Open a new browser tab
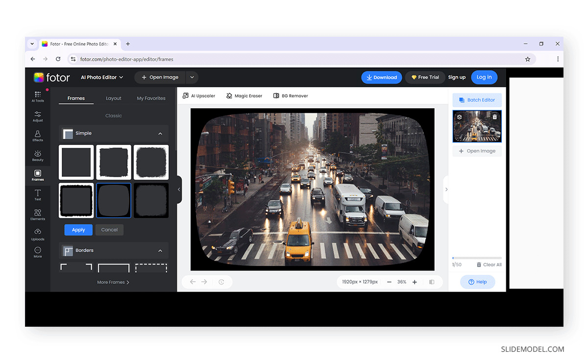The height and width of the screenshot is (364, 588). [x=128, y=44]
